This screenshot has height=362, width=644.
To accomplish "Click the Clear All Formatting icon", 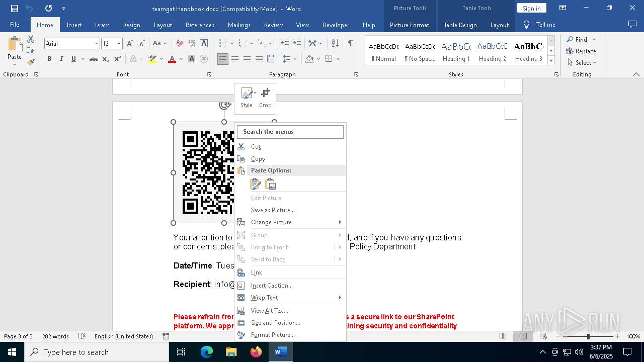I will (180, 44).
